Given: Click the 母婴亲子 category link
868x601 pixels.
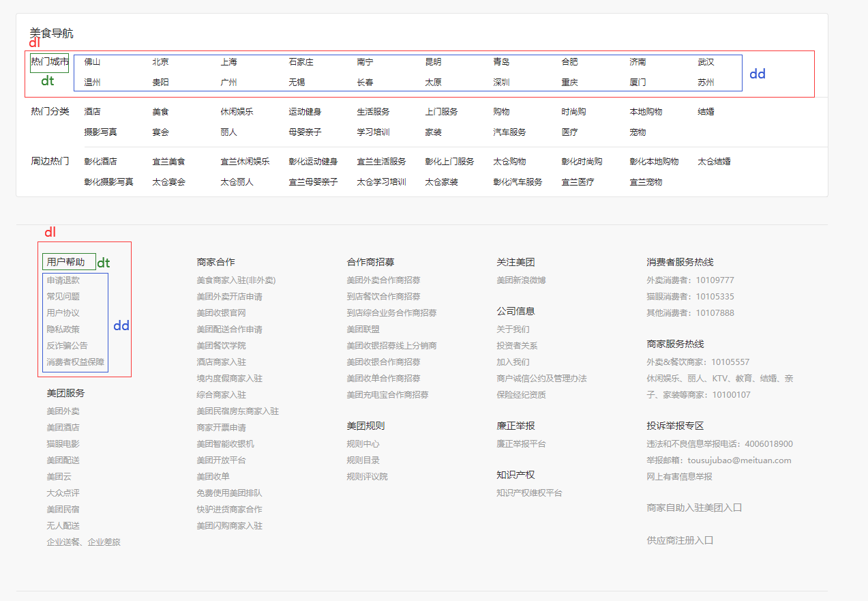Looking at the screenshot, I should [305, 132].
